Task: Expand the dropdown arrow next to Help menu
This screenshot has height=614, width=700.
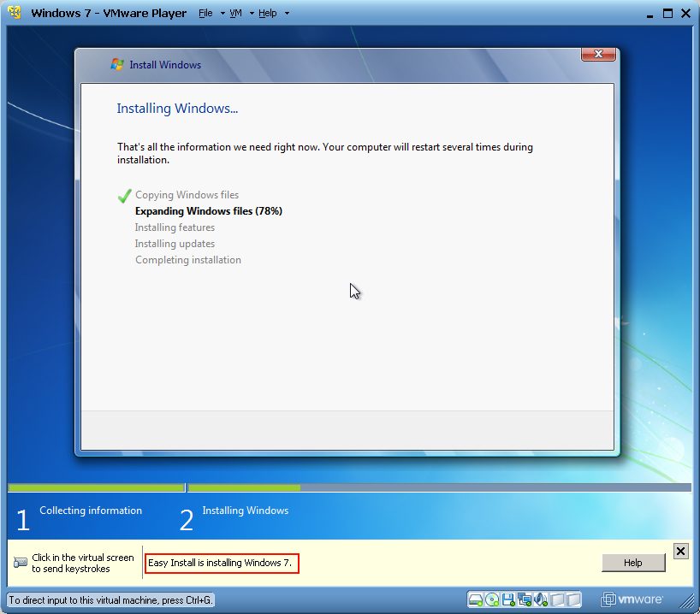Action: pyautogui.click(x=287, y=14)
